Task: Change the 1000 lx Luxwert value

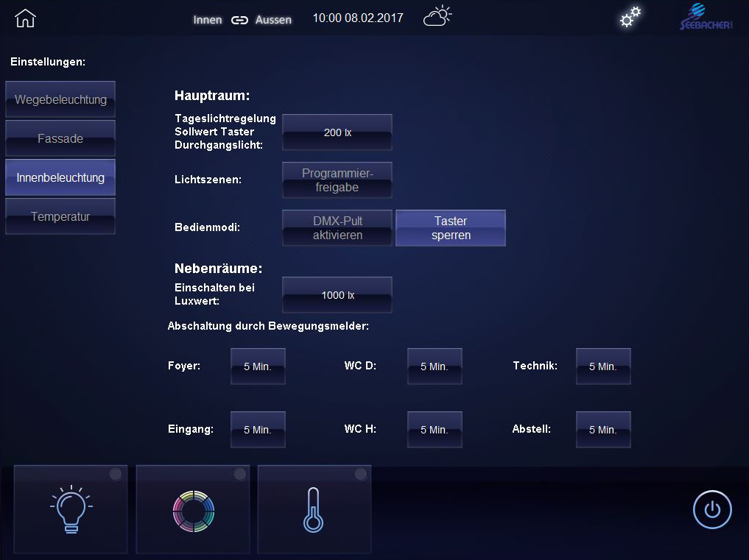Action: point(337,295)
